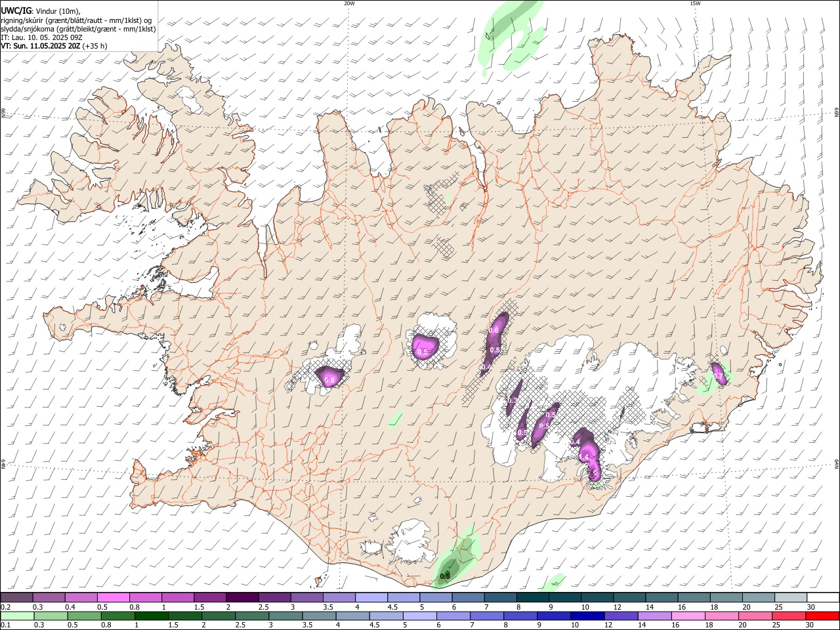Image resolution: width=840 pixels, height=630 pixels.
Task: Click the 30 label on upper legend row
Action: [811, 607]
